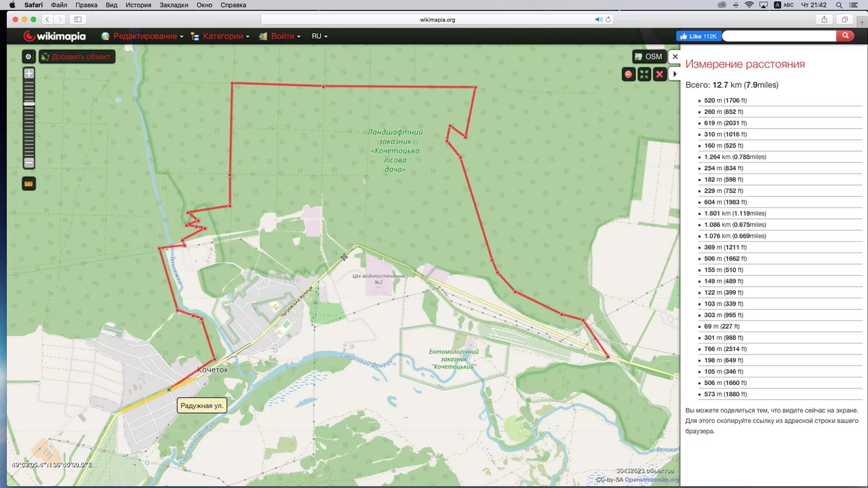Open Закладки menu
The image size is (868, 488).
click(174, 5)
